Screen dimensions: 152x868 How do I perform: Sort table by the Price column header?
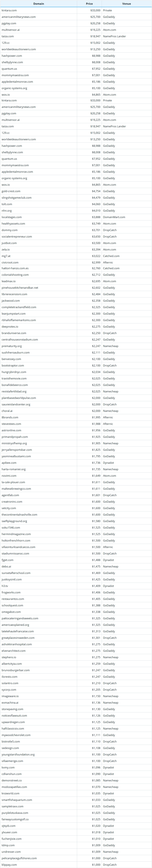pos(89,4)
